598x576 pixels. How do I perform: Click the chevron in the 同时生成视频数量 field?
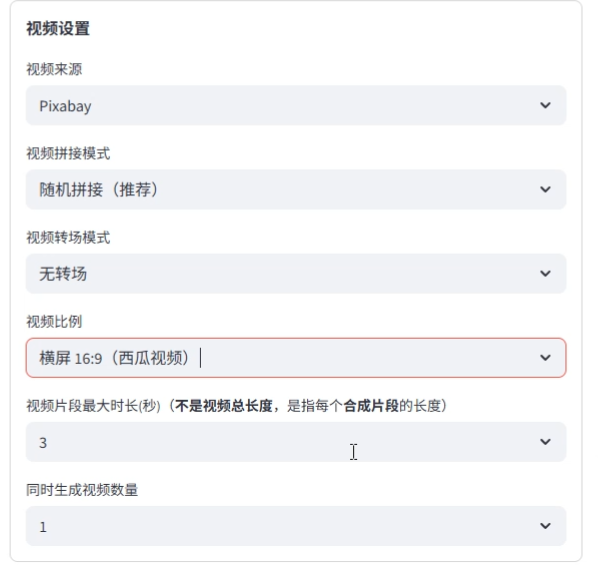click(545, 526)
